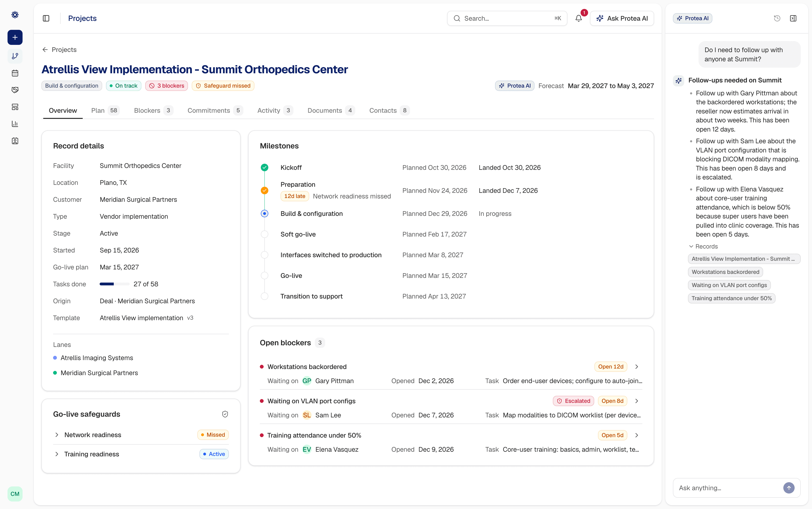Viewport: 812px width, 509px height.
Task: Select the Interfaces switched to production circle
Action: pos(265,255)
